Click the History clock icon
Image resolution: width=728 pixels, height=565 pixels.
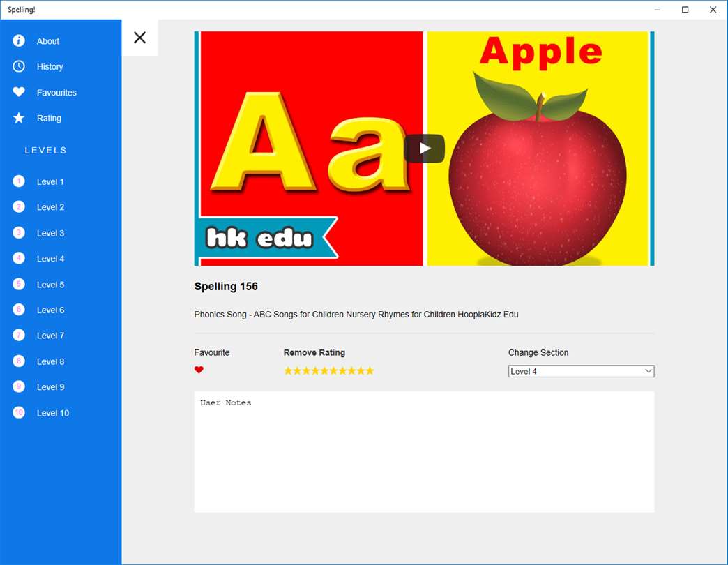[x=19, y=66]
